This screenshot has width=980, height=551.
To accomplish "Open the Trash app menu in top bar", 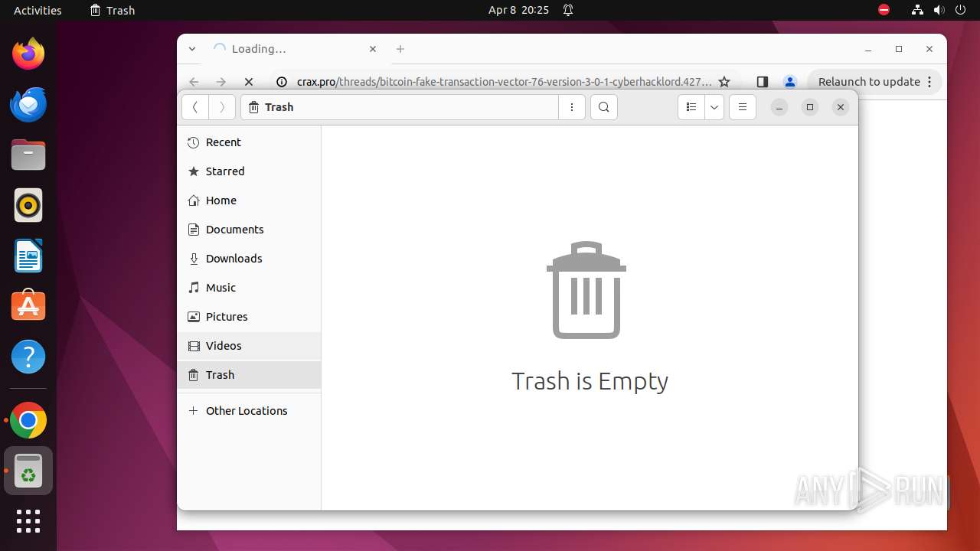I will (112, 10).
